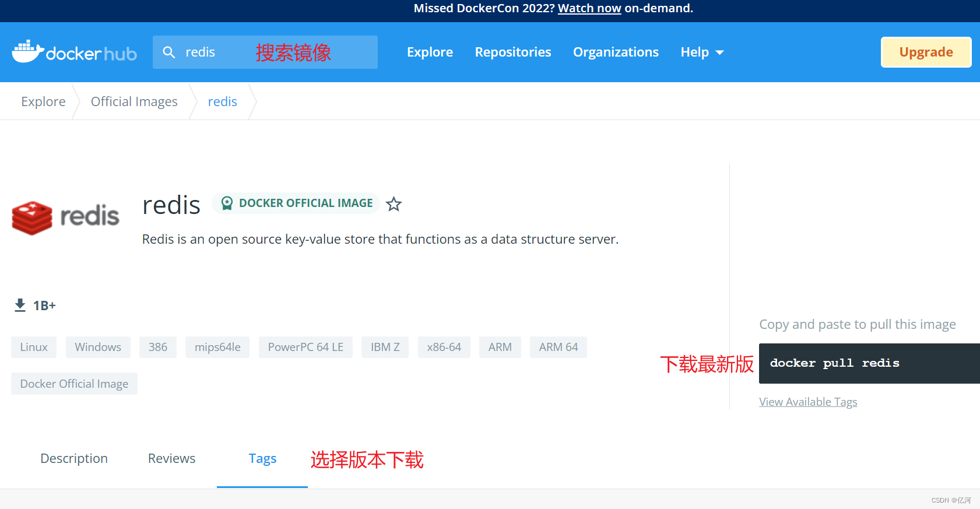Go to Explore breadcrumb
This screenshot has width=980, height=509.
pyautogui.click(x=43, y=101)
